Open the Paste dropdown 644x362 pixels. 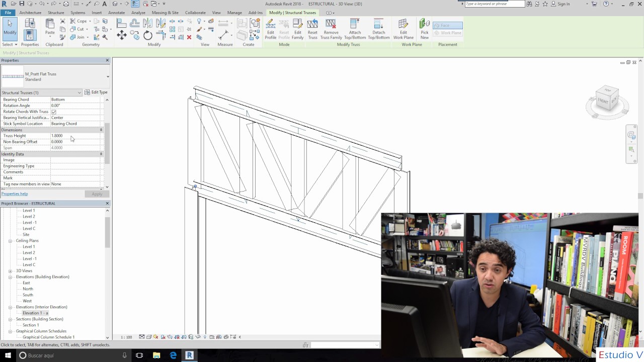50,36
